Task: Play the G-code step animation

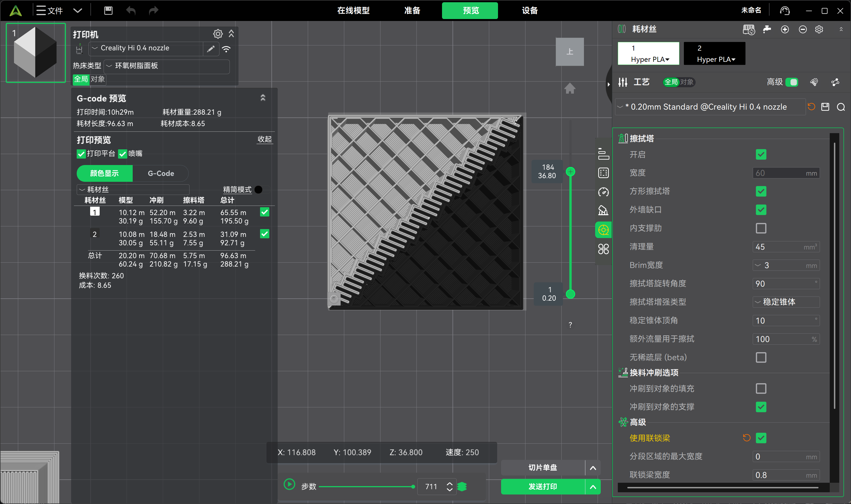Action: (289, 485)
